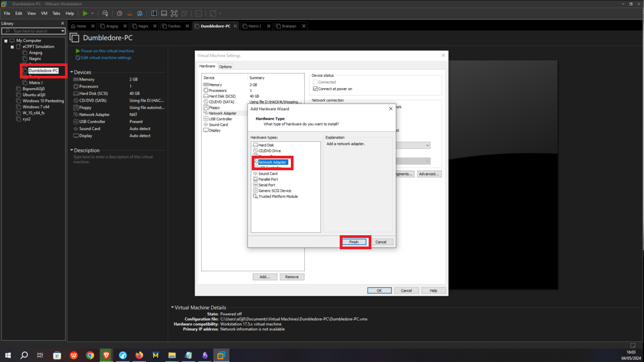Viewport: 644px width, 362px height.
Task: Click the Windows Start button
Action: (x=8, y=355)
